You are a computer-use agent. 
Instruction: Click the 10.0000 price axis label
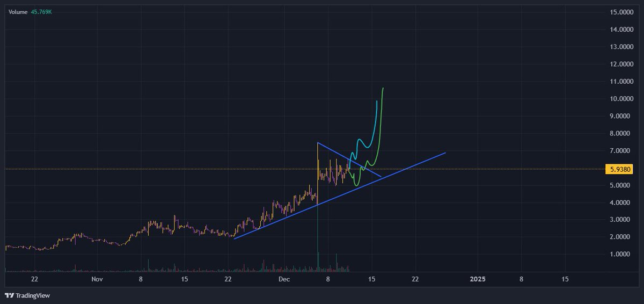(621, 98)
